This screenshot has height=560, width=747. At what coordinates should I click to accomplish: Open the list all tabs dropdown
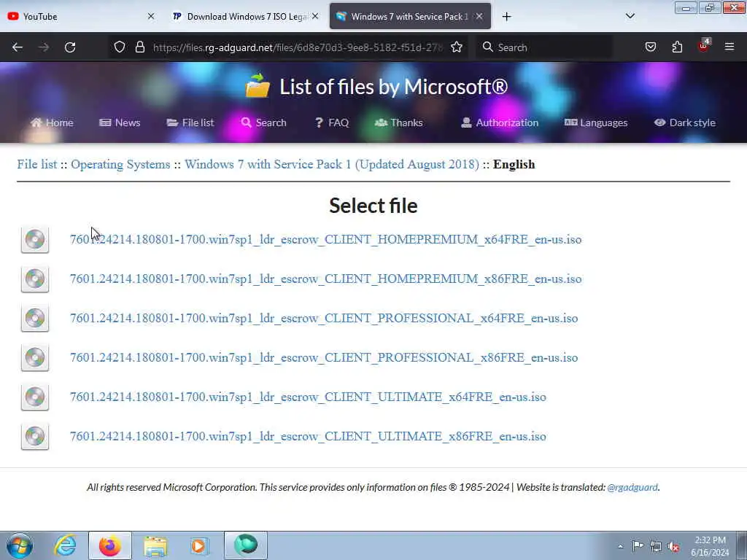point(630,16)
